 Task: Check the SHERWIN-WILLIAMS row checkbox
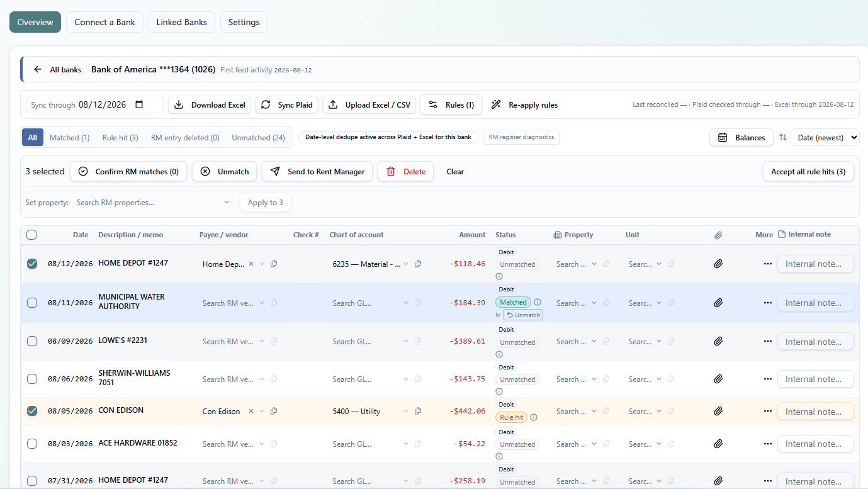point(32,379)
